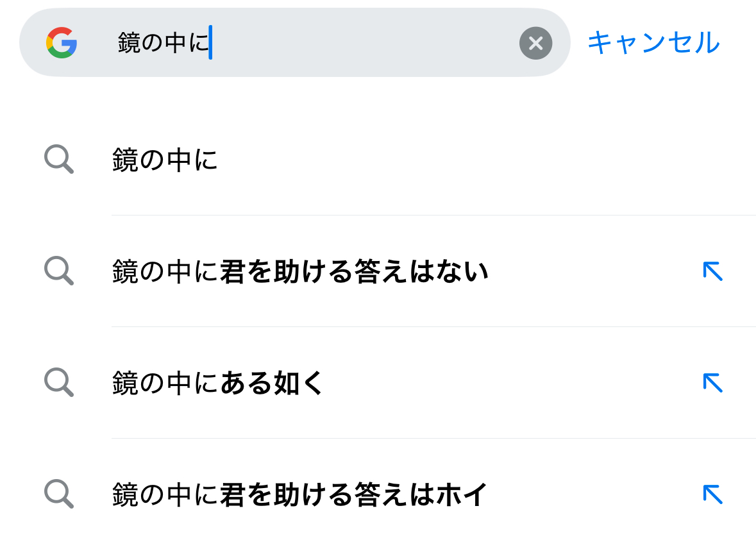The height and width of the screenshot is (540, 756).
Task: Click magnifier icon beside 君を助ける答えはない suggestion
Action: [59, 271]
